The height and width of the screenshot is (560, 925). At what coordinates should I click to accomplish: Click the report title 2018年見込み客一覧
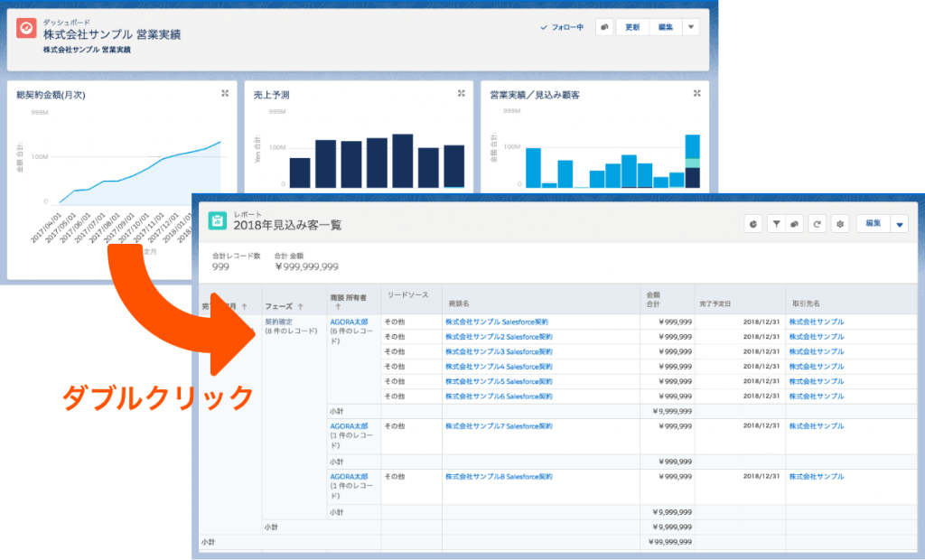point(287,226)
